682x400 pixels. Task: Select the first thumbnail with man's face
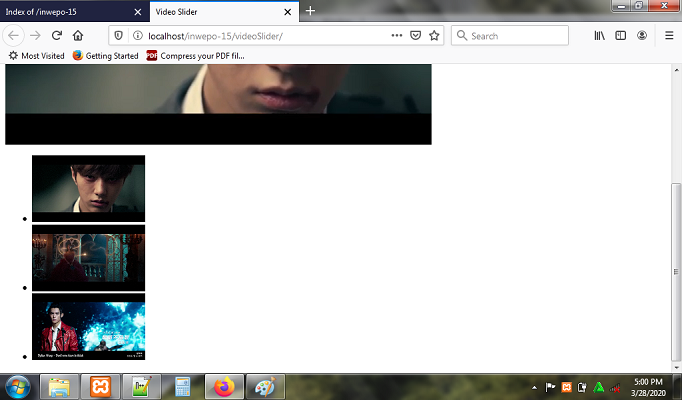click(88, 189)
